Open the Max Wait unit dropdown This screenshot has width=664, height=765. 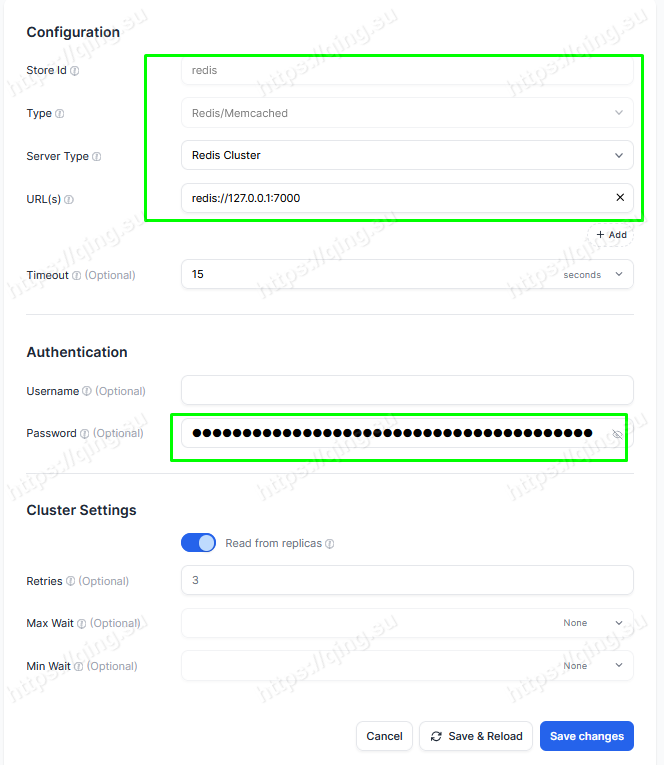coord(593,623)
